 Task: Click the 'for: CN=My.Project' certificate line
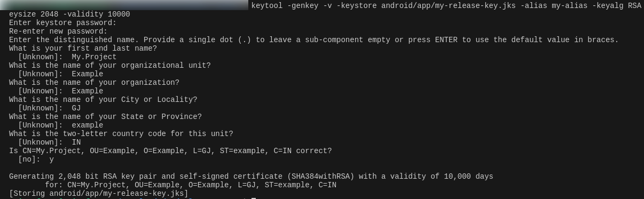191,185
